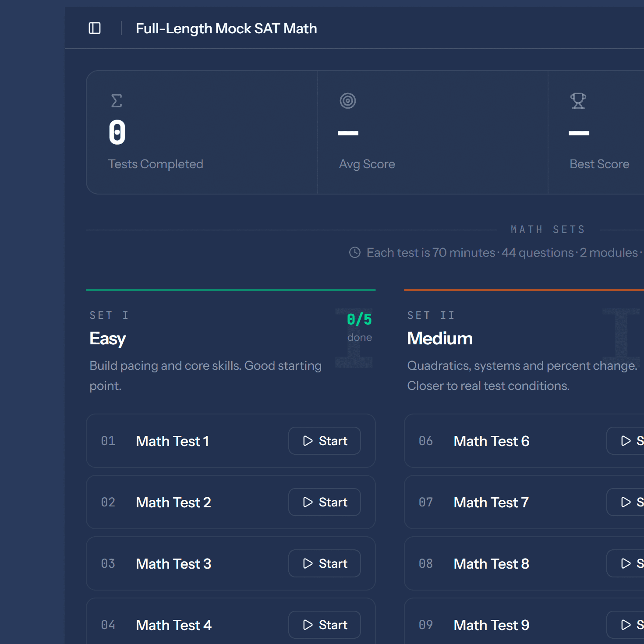644x644 pixels.
Task: Click the sigma icon above Tests Completed
Action: 117,101
